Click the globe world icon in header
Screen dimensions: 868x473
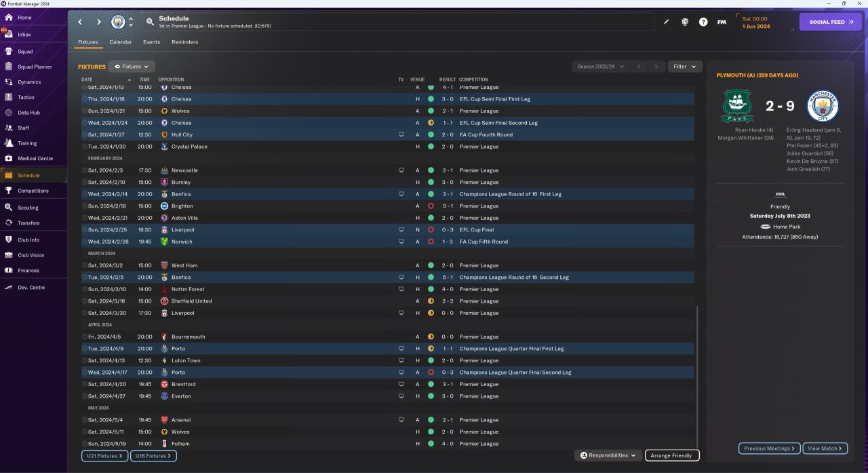pyautogui.click(x=685, y=22)
